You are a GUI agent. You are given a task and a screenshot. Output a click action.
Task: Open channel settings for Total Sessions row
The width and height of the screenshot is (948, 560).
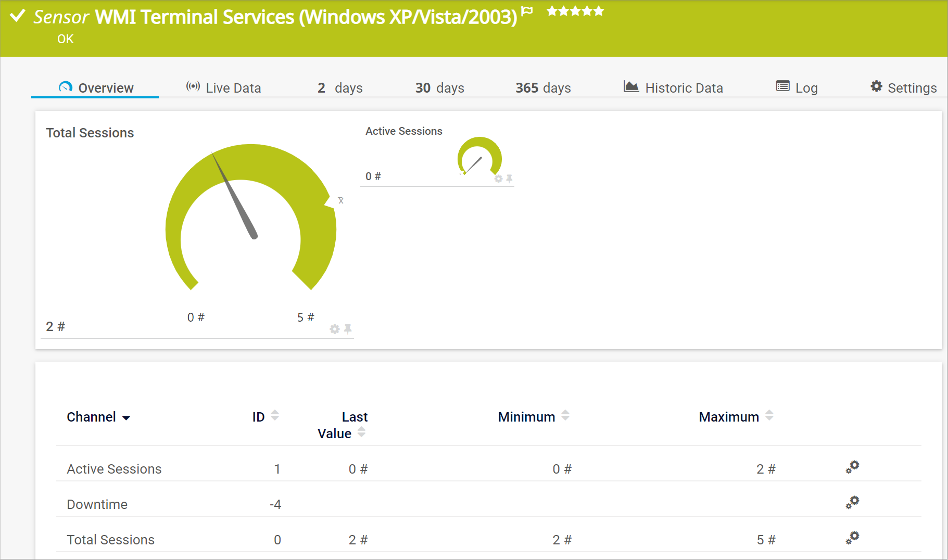point(852,538)
